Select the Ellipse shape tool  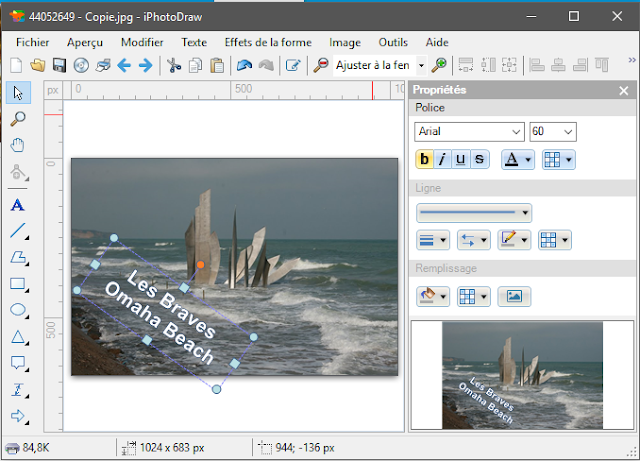18,310
